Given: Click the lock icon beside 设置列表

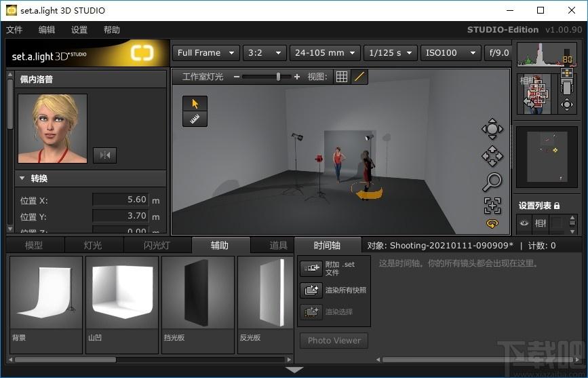Looking at the screenshot, I should pyautogui.click(x=557, y=206).
